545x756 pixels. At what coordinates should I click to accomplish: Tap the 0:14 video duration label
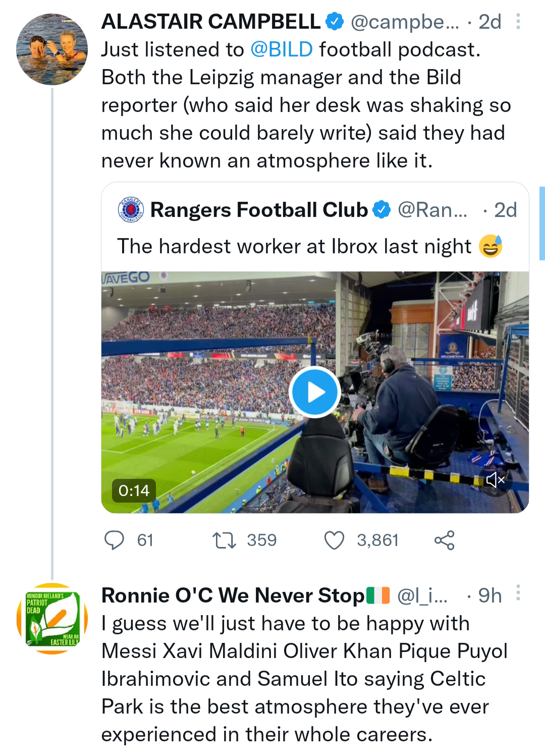pyautogui.click(x=134, y=490)
